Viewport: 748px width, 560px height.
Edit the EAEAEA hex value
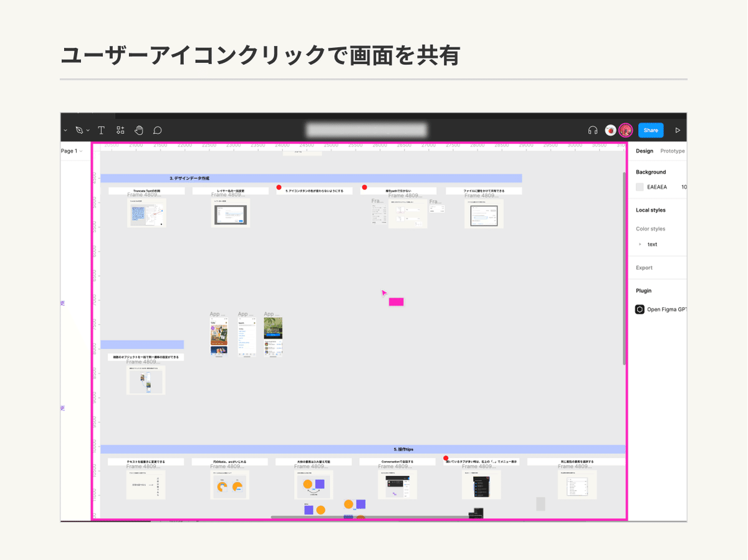pos(657,187)
